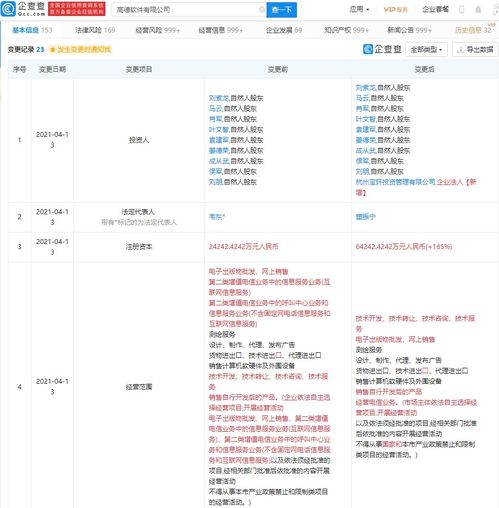The width and height of the screenshot is (499, 508).
Task: Click the 变更后 column header
Action: tap(424, 69)
